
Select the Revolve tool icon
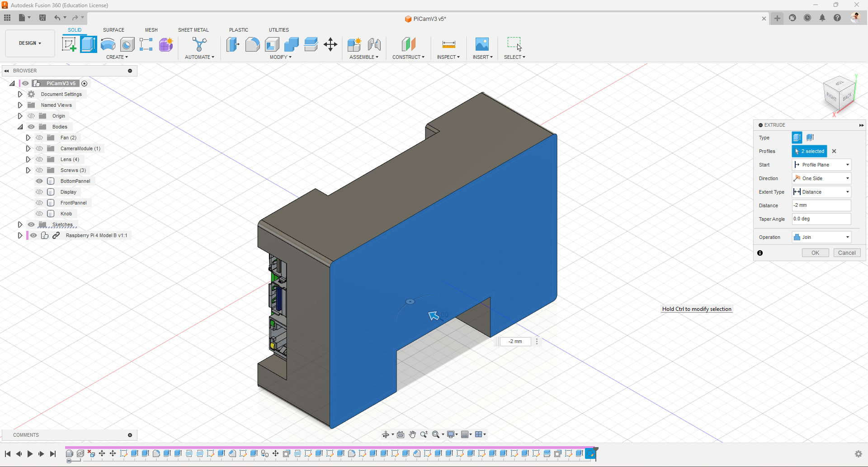(108, 44)
